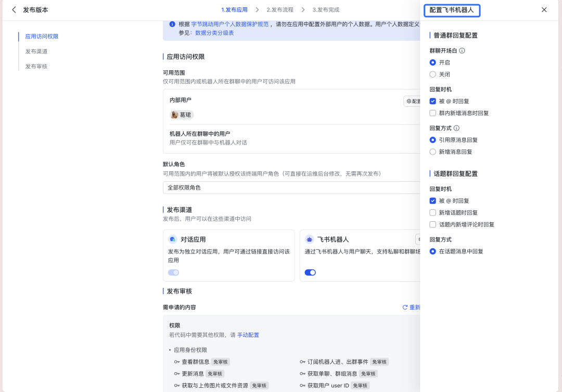562x392 pixels.
Task: Click the info icon next to 群聊开场白
Action: (462, 50)
